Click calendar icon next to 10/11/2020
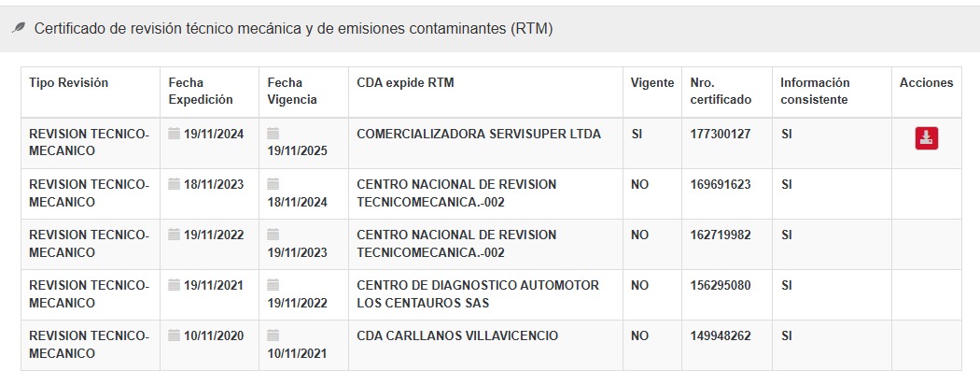Image resolution: width=980 pixels, height=385 pixels. coord(174,335)
